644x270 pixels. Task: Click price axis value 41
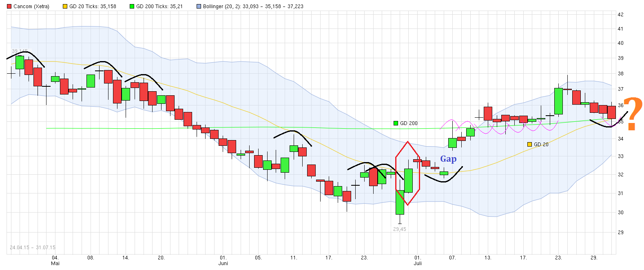point(620,29)
